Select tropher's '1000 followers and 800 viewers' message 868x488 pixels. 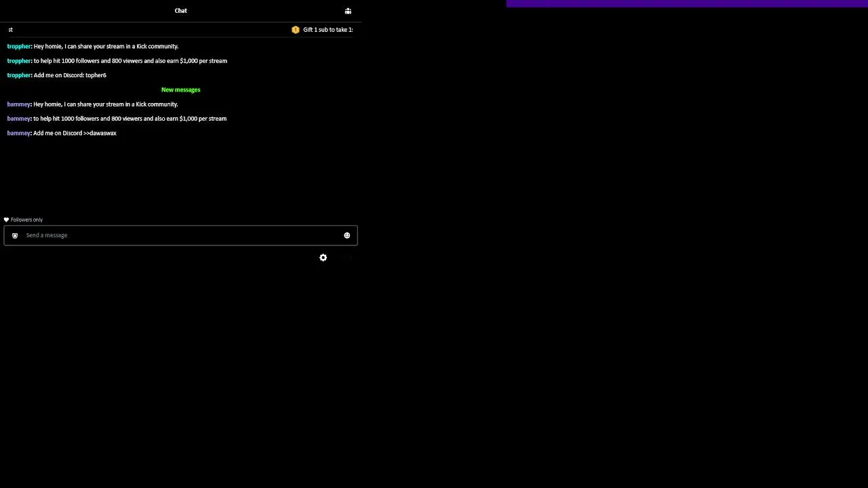click(130, 61)
